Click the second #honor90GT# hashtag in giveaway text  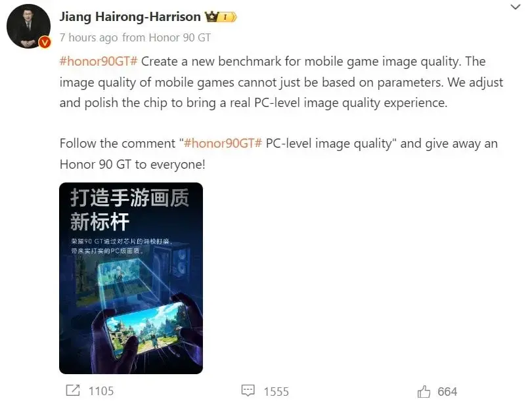point(223,143)
